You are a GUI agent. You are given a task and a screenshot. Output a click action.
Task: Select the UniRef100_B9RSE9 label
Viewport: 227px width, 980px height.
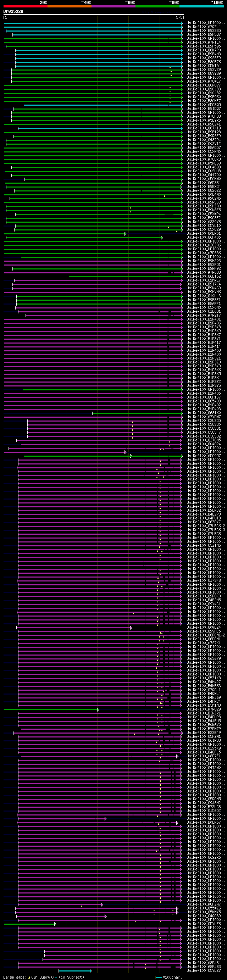click(x=203, y=136)
